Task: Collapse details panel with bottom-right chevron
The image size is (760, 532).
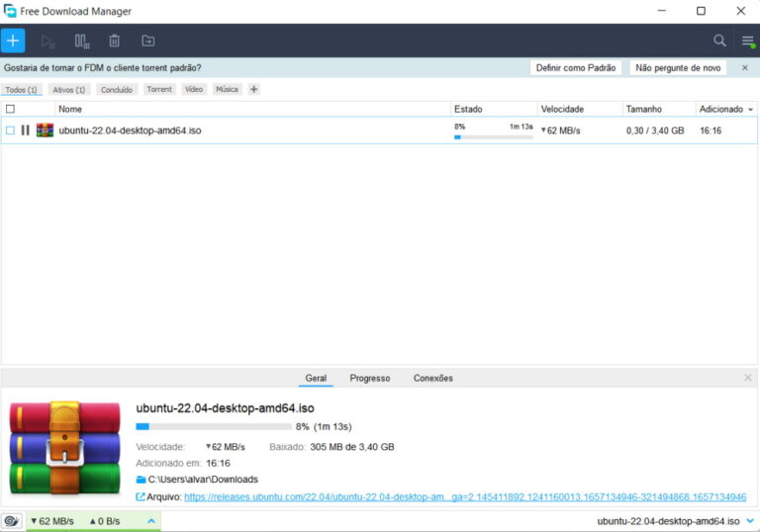Action: click(750, 521)
